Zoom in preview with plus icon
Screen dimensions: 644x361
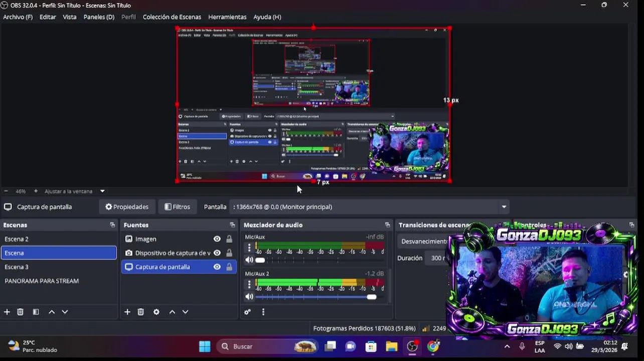36,191
